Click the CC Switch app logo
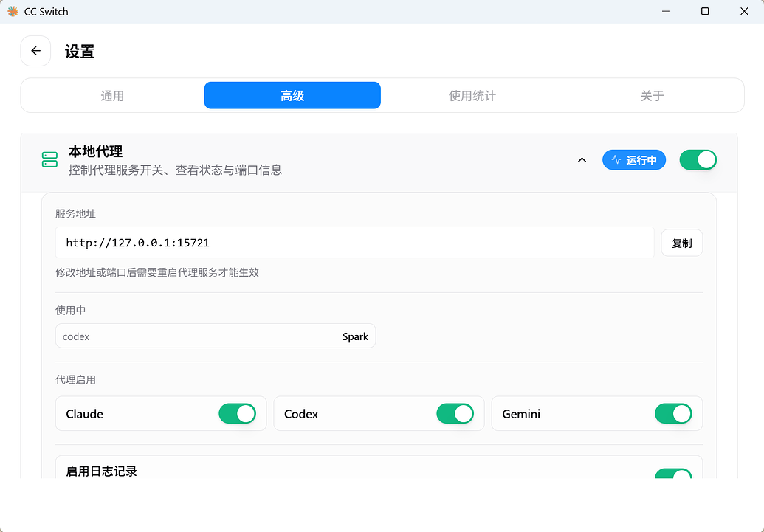Screen dimensions: 764x532 (13, 11)
